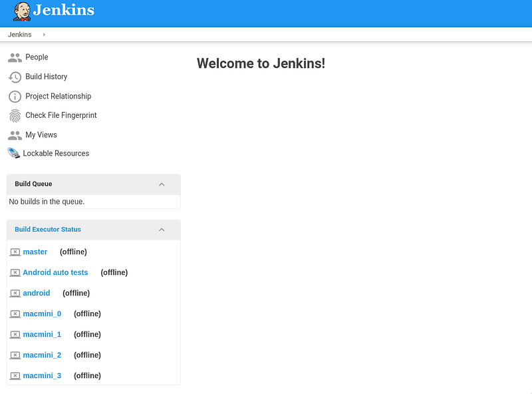This screenshot has height=394, width=532.
Task: Collapse the Build Executor Status panel
Action: [162, 230]
